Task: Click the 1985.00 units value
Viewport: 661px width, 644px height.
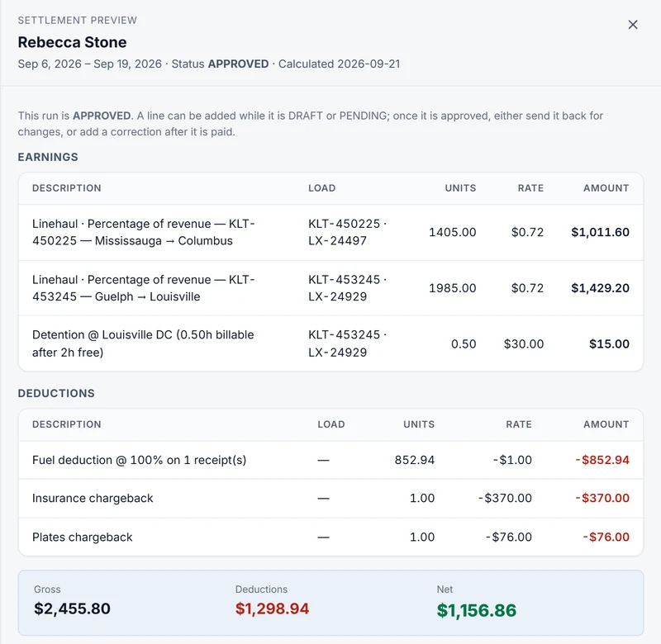Action: pos(452,288)
